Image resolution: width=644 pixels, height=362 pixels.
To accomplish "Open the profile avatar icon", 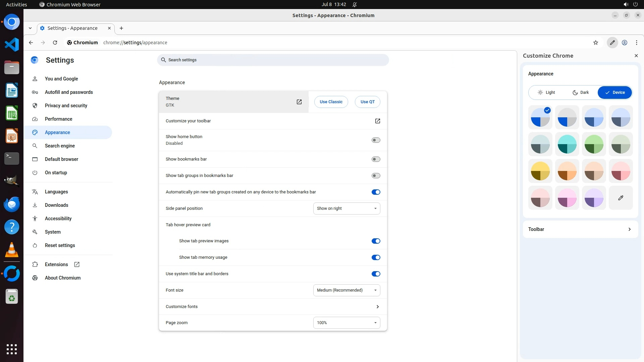I will (625, 43).
